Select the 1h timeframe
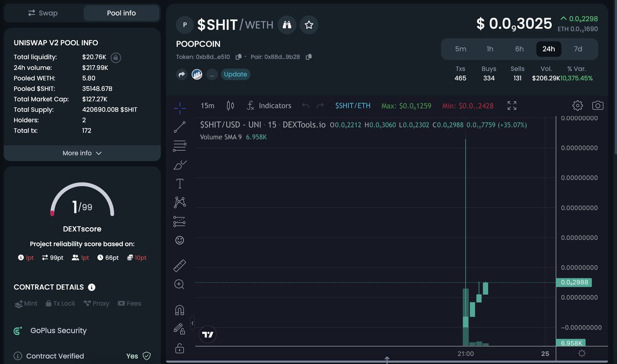The height and width of the screenshot is (364, 617). [490, 49]
